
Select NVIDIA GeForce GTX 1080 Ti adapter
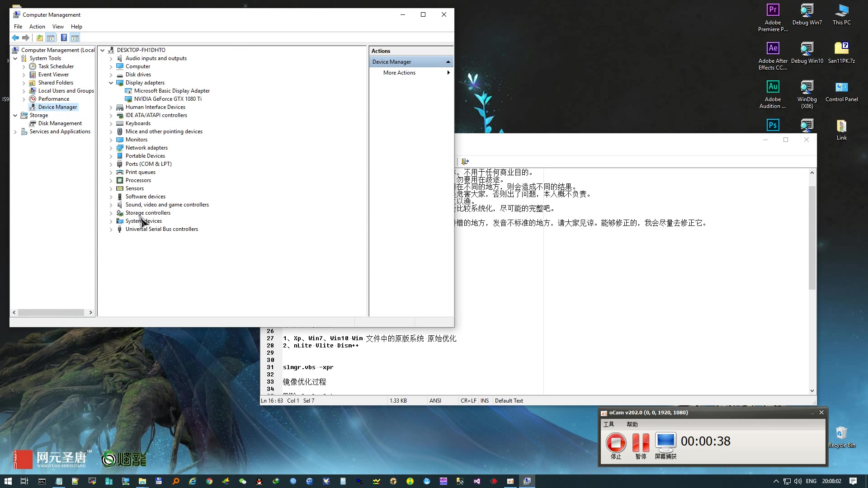[x=167, y=99]
